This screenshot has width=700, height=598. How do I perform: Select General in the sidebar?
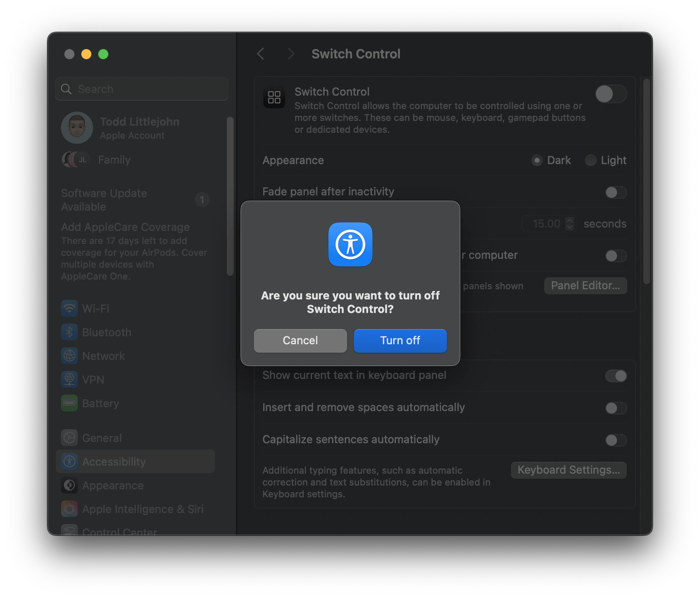(x=102, y=438)
